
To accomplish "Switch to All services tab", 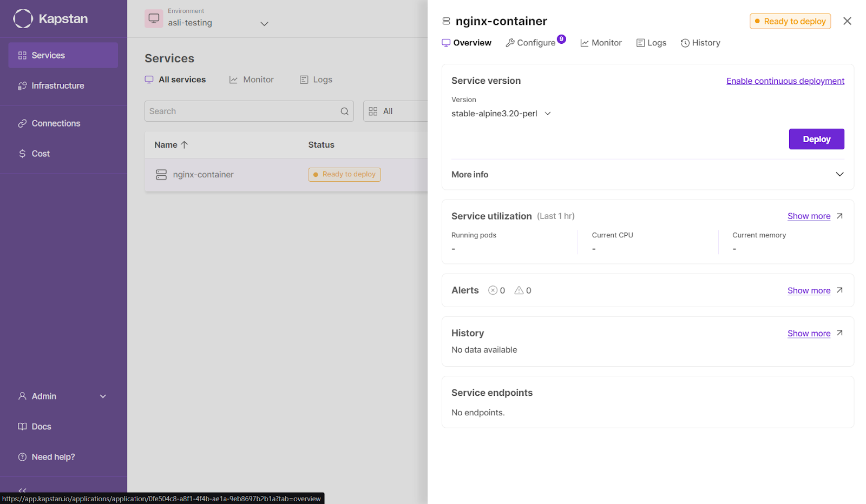I will [175, 79].
